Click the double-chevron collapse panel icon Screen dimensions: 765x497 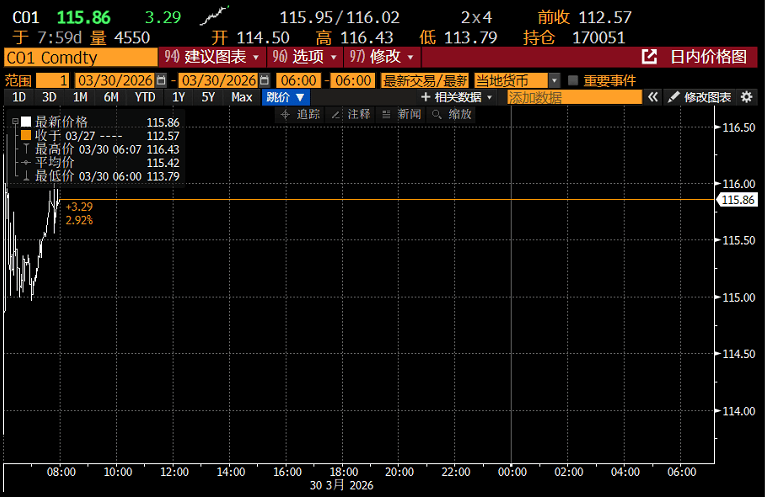653,97
